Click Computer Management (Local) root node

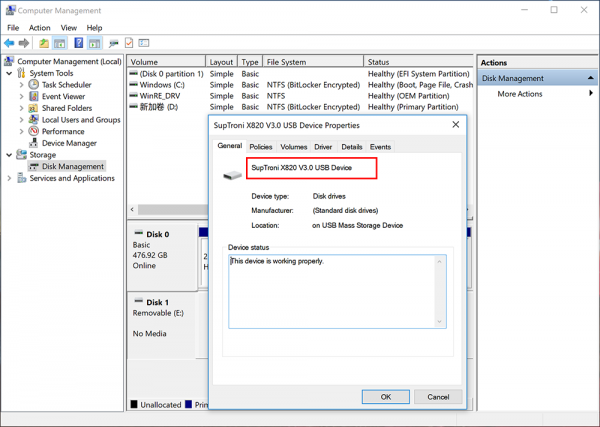click(69, 62)
